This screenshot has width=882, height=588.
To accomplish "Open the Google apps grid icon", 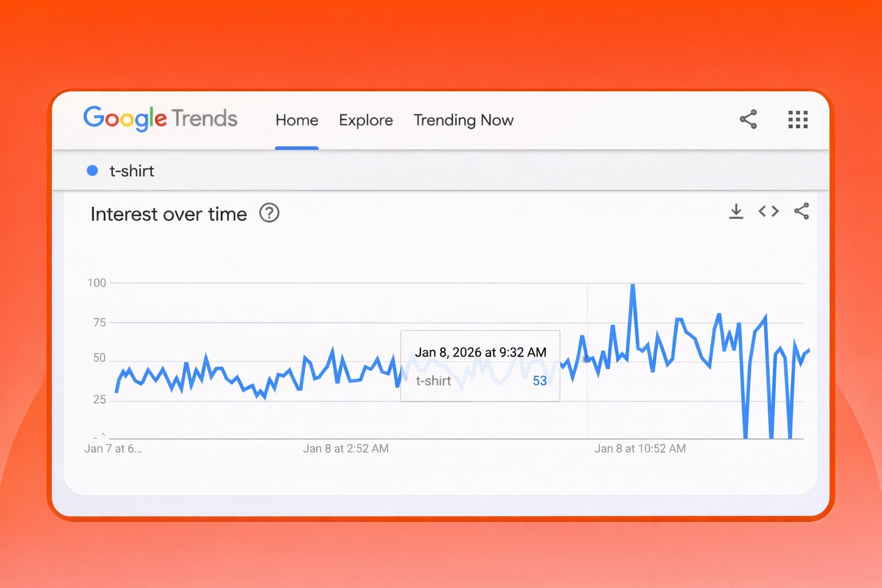I will 798,119.
